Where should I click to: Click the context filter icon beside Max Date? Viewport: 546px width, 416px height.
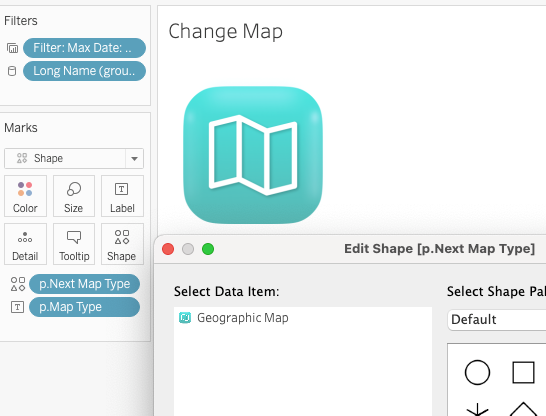pos(13,48)
